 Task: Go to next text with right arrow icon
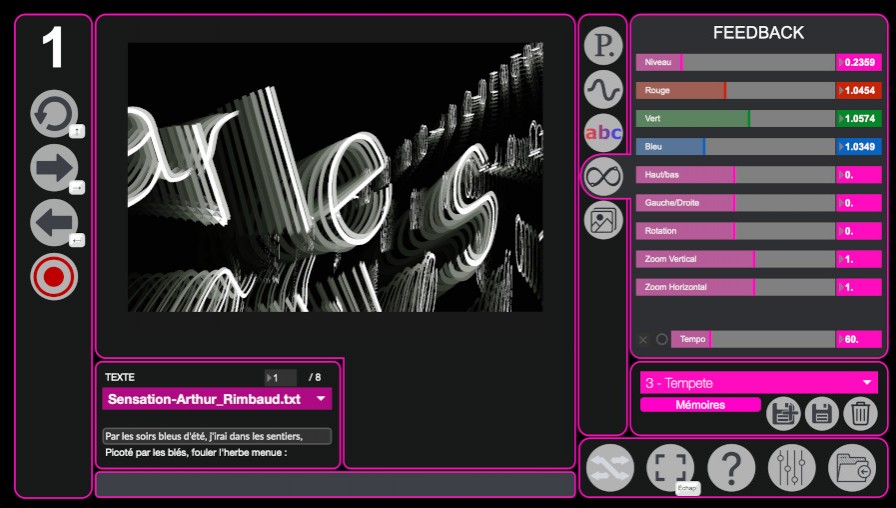click(54, 167)
